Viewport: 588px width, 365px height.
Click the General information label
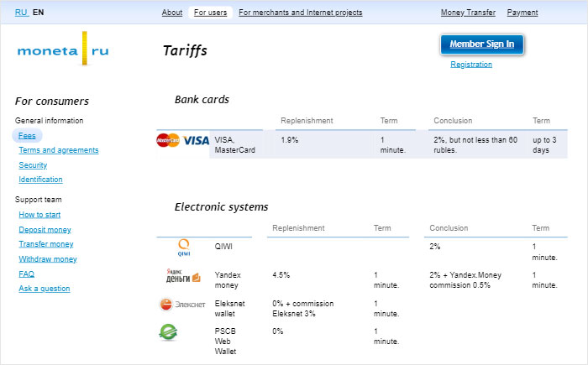(49, 121)
